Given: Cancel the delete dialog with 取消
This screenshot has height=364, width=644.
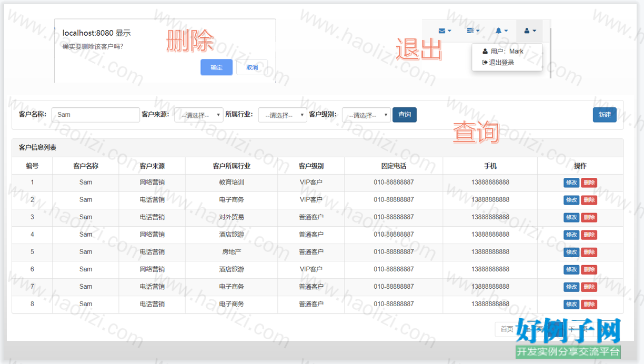Looking at the screenshot, I should (x=252, y=67).
